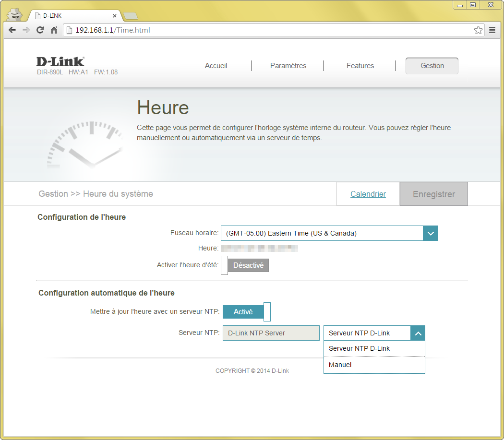504x440 pixels.
Task: Click the D-Link logo
Action: 60,61
